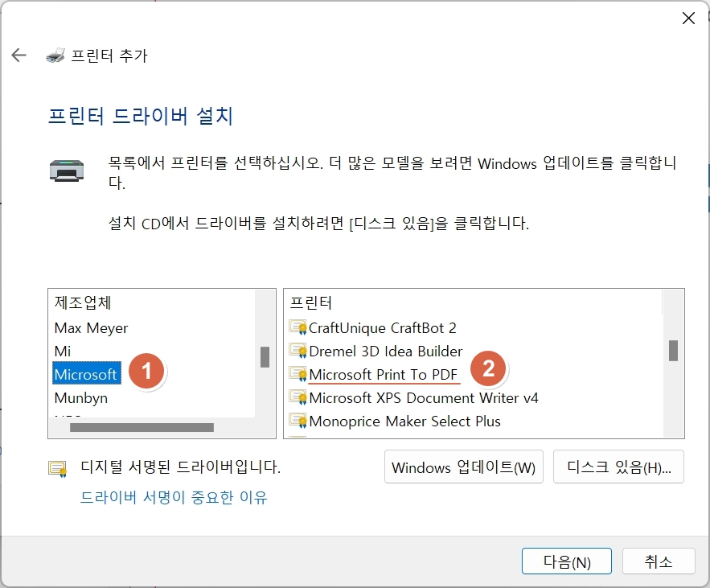
Task: Click the CraftUnique CraftBot 2 driver certificate icon
Action: (x=298, y=327)
